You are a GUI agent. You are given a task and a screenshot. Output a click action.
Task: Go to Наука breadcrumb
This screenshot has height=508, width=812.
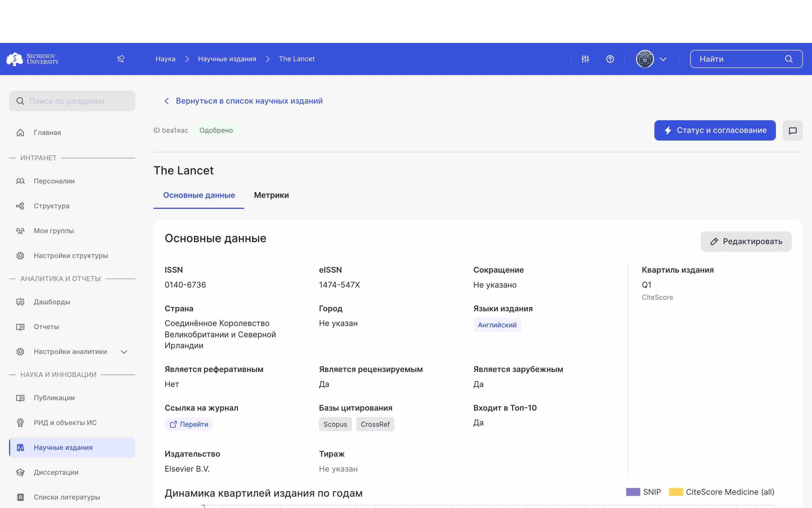coord(166,59)
